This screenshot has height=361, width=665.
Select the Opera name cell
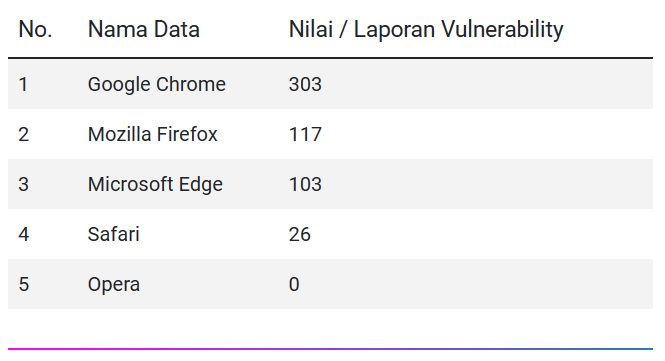tap(113, 285)
